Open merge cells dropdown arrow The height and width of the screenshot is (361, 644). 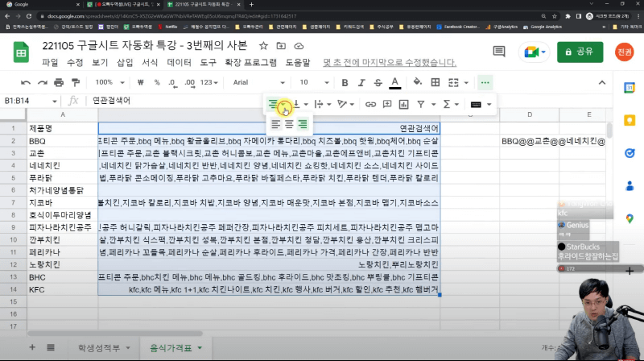tap(466, 83)
